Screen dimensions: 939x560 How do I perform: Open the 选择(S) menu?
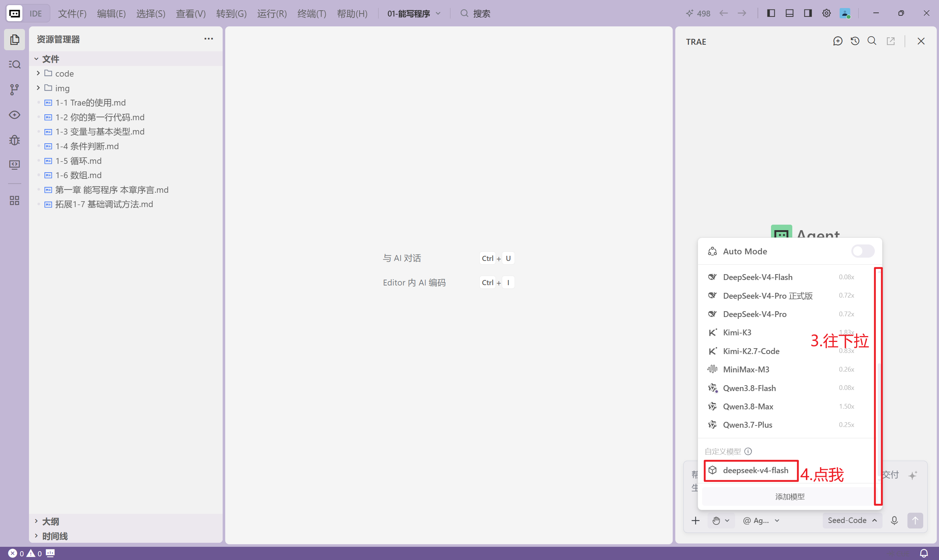coord(151,14)
